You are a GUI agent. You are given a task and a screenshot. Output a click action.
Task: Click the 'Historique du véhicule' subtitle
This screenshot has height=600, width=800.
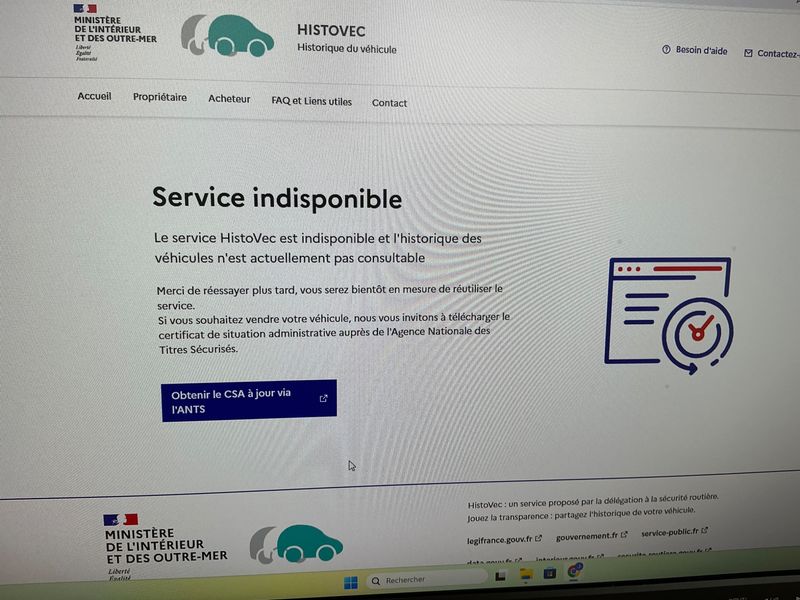[346, 48]
